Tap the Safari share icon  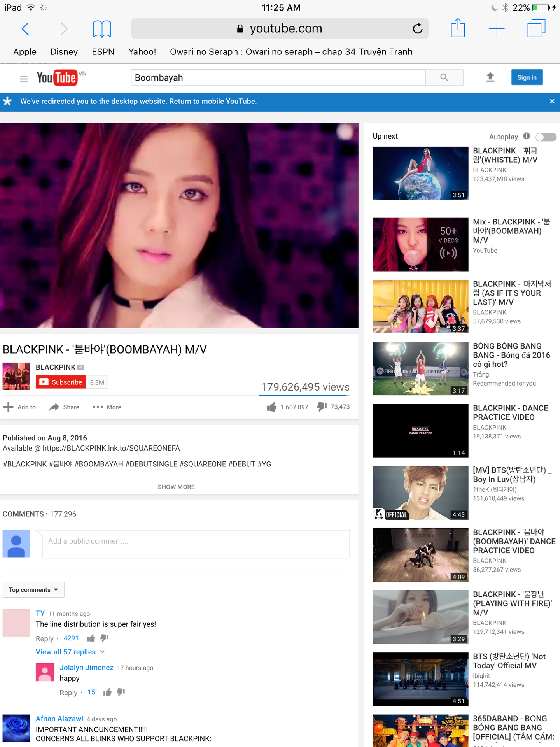pos(458,28)
